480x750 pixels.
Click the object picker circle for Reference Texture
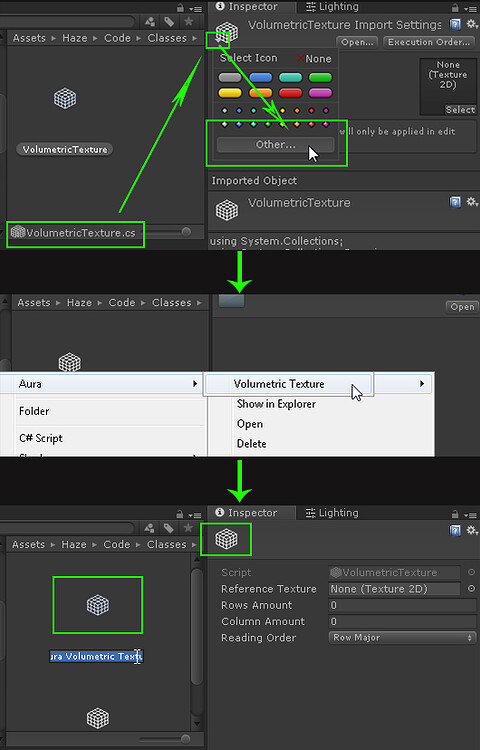click(471, 588)
